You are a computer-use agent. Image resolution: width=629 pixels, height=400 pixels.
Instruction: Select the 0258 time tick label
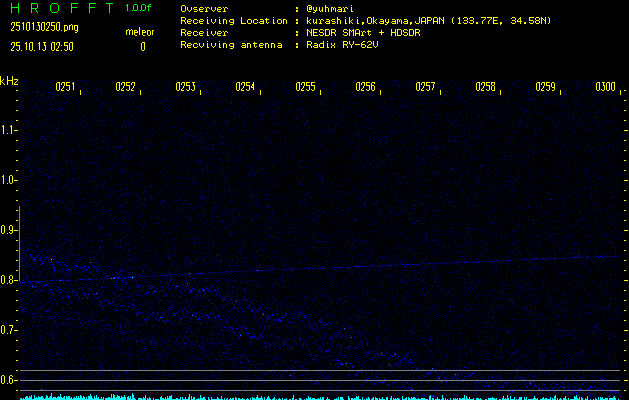tap(486, 87)
